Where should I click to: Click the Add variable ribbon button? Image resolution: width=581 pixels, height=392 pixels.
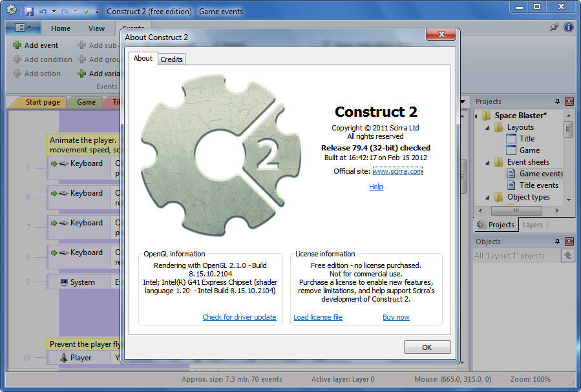coord(99,74)
